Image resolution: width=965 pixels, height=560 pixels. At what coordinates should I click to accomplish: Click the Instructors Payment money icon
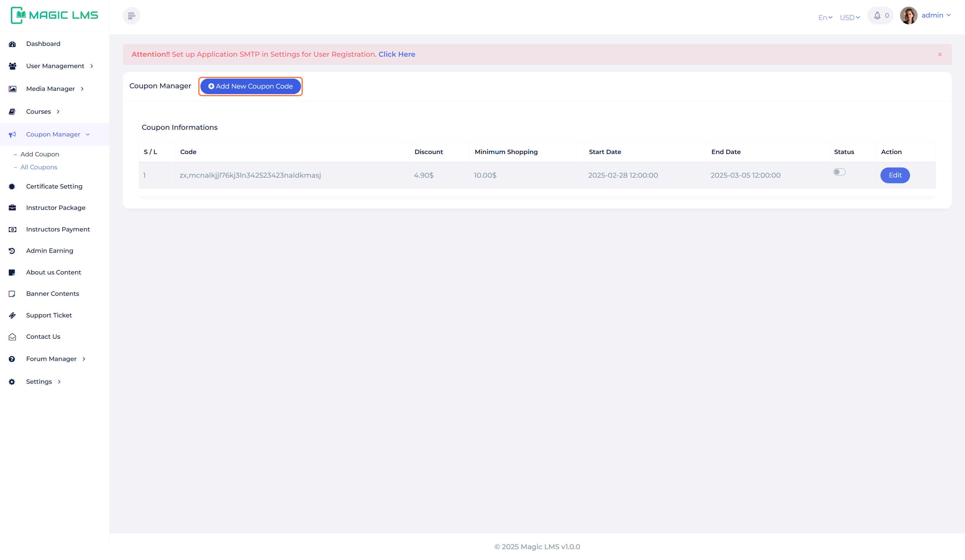(x=12, y=229)
